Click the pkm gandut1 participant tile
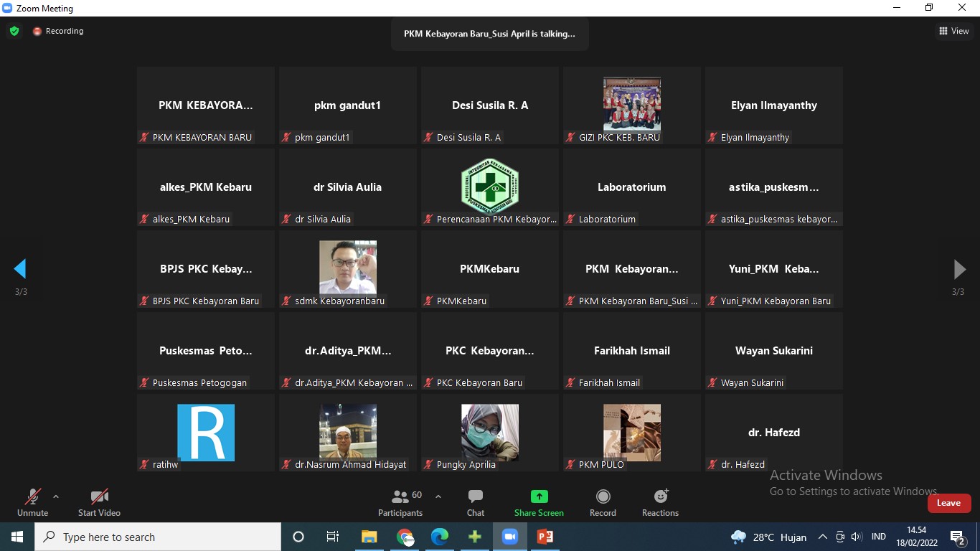 [x=348, y=105]
